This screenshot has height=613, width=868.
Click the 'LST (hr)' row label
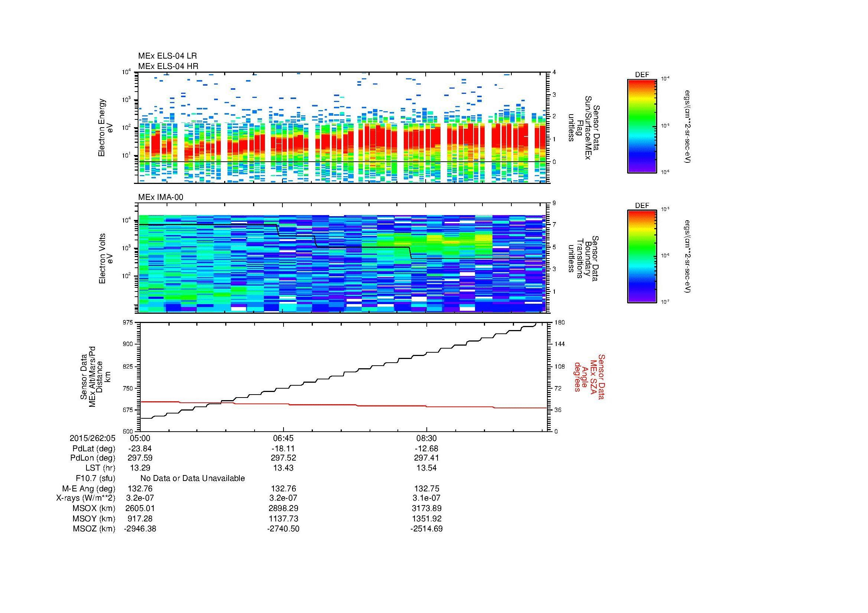(100, 468)
